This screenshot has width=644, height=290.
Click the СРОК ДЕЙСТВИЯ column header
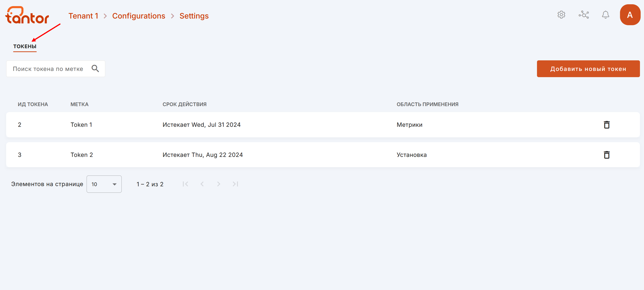184,104
